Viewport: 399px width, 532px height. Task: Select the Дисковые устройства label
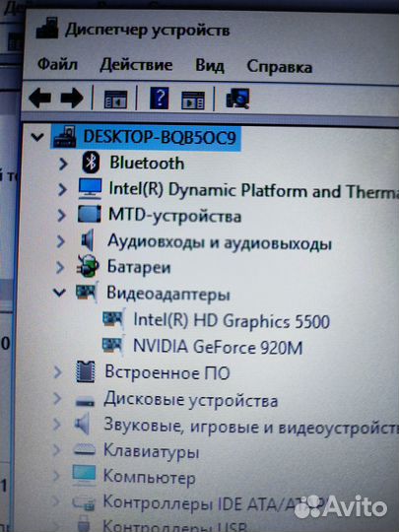point(191,399)
